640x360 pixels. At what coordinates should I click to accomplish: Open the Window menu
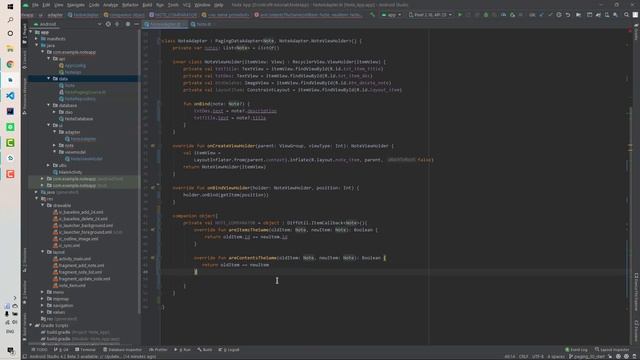(202, 5)
